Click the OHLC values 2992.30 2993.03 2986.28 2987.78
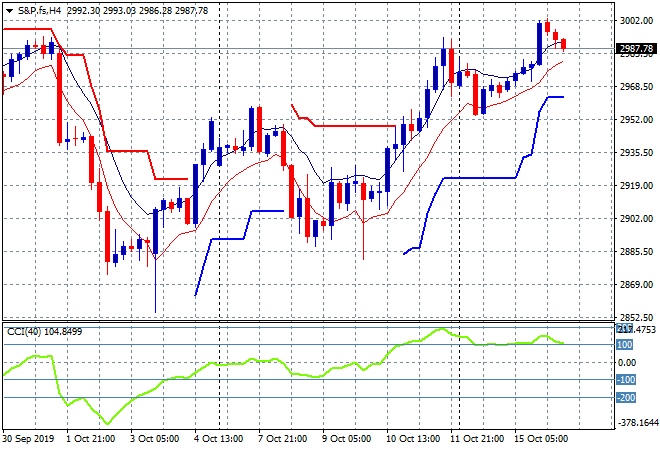Image resolution: width=660 pixels, height=450 pixels. click(x=138, y=11)
